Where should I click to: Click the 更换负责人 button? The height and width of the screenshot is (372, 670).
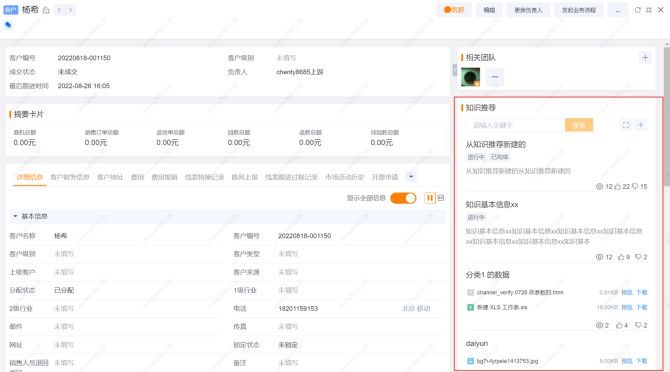pos(528,10)
